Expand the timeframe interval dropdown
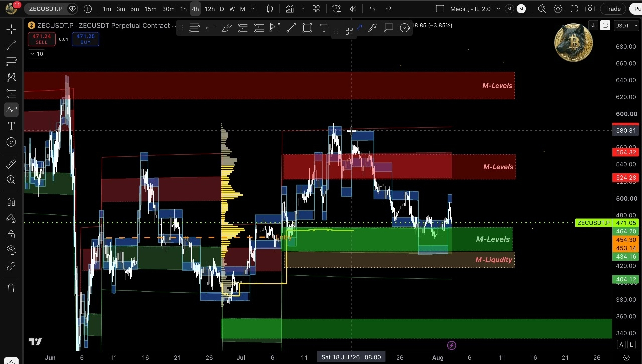The image size is (642, 364). pyautogui.click(x=253, y=9)
